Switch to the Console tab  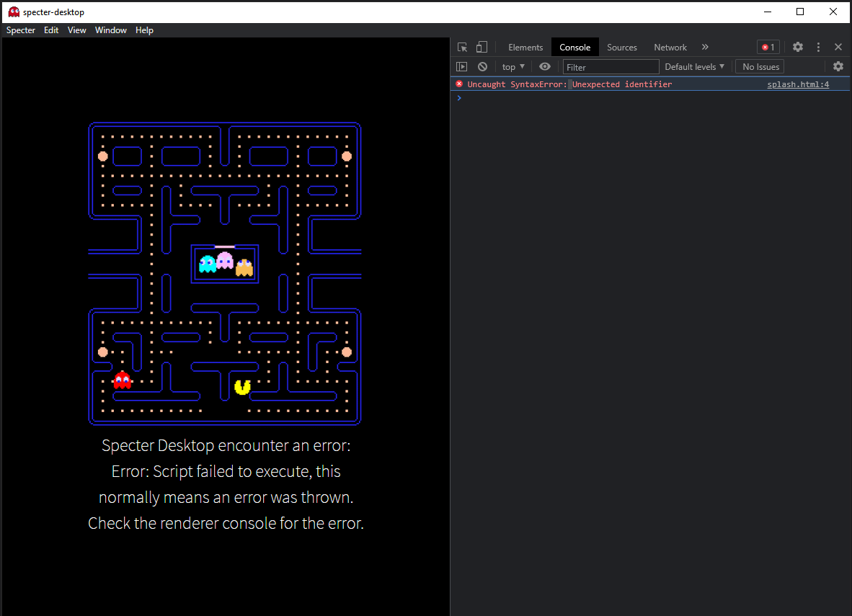tap(575, 48)
